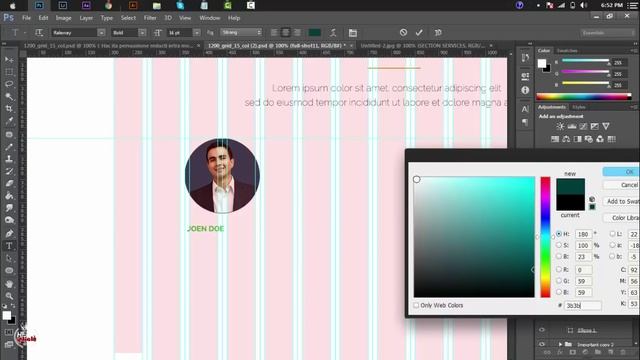Select the Move tool
This screenshot has height=360, width=640.
[9, 60]
